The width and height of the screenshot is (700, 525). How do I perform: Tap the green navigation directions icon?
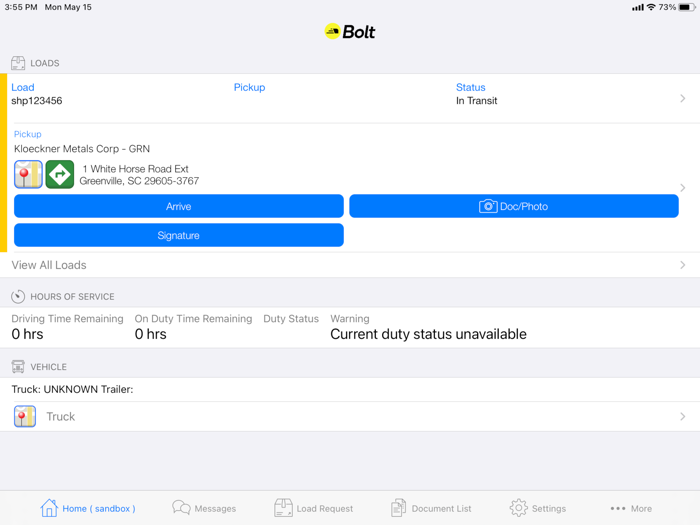(x=60, y=174)
